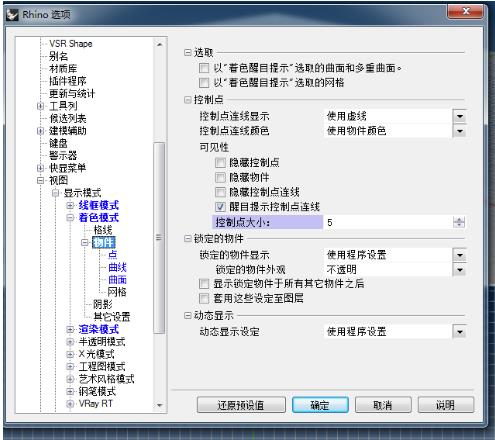Image resolution: width=495 pixels, height=440 pixels.
Task: Enable 显示锁定物件于所有其它物件之后 checkbox
Action: [204, 284]
